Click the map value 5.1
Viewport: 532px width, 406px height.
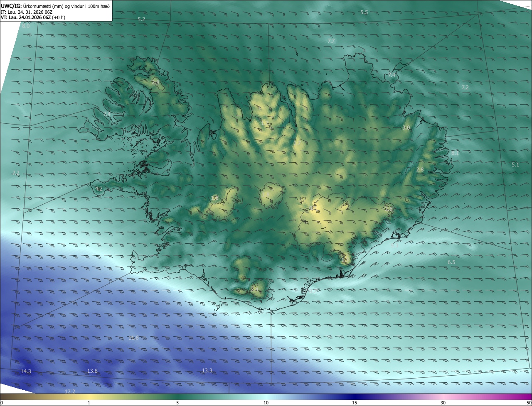click(x=515, y=165)
